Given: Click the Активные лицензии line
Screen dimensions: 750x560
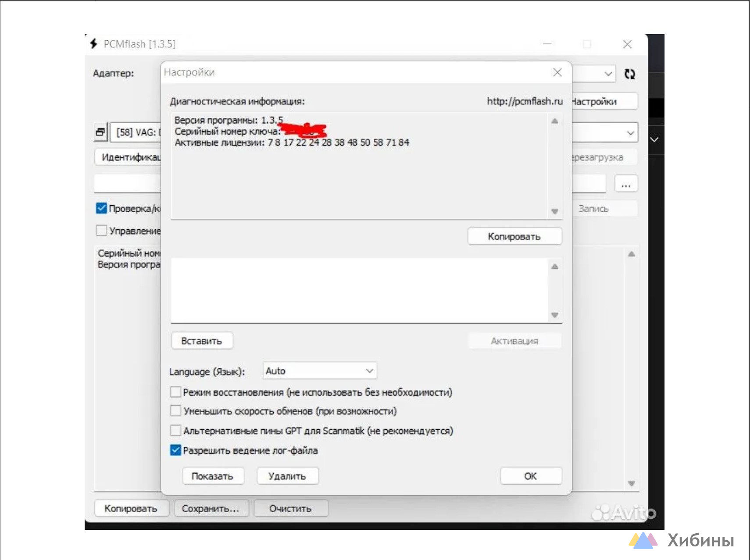Looking at the screenshot, I should tap(292, 143).
